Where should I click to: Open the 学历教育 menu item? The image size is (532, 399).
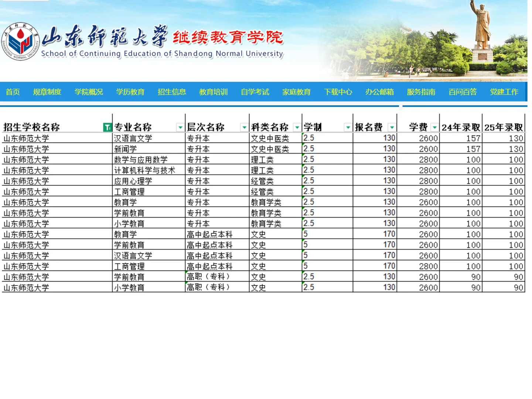pos(130,92)
